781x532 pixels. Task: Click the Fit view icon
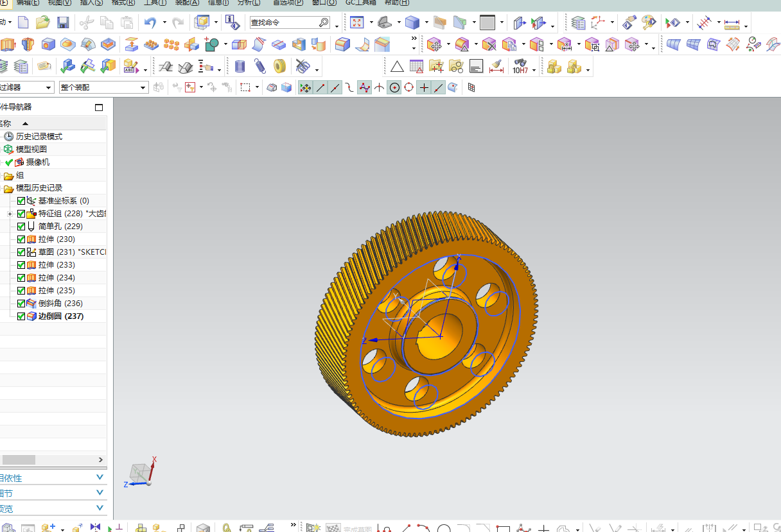click(x=357, y=23)
